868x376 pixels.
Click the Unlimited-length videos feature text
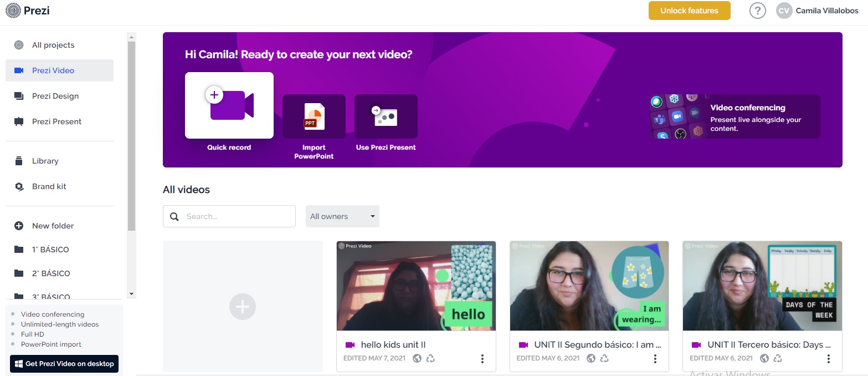coord(60,324)
